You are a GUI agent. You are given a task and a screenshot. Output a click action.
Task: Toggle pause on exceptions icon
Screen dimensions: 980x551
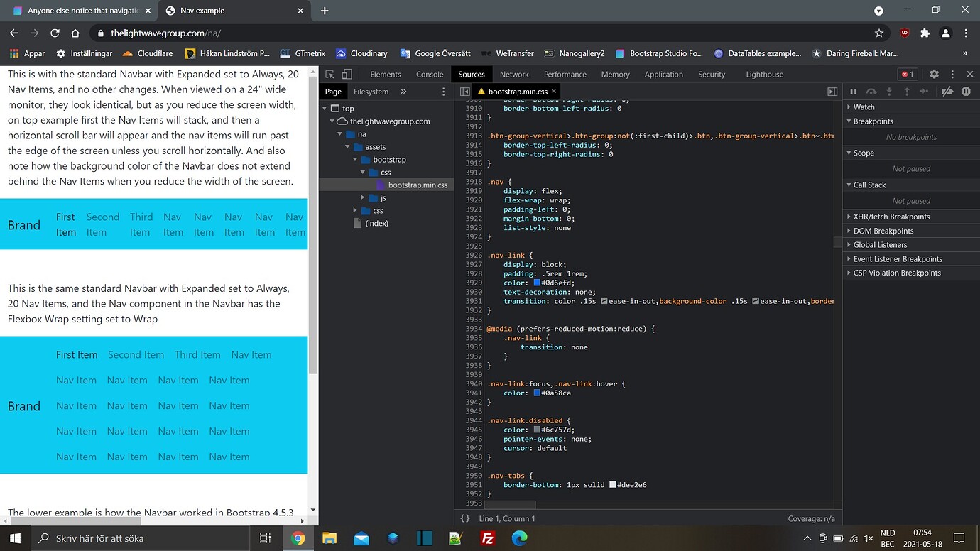[x=966, y=92]
